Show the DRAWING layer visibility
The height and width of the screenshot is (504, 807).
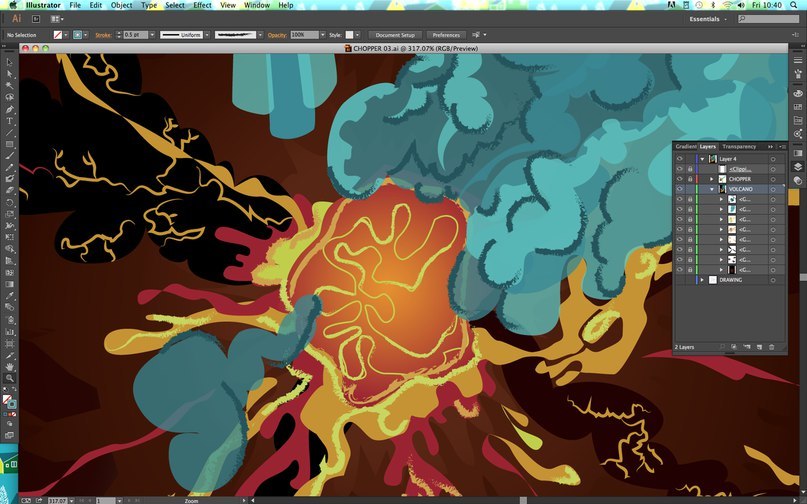(680, 280)
